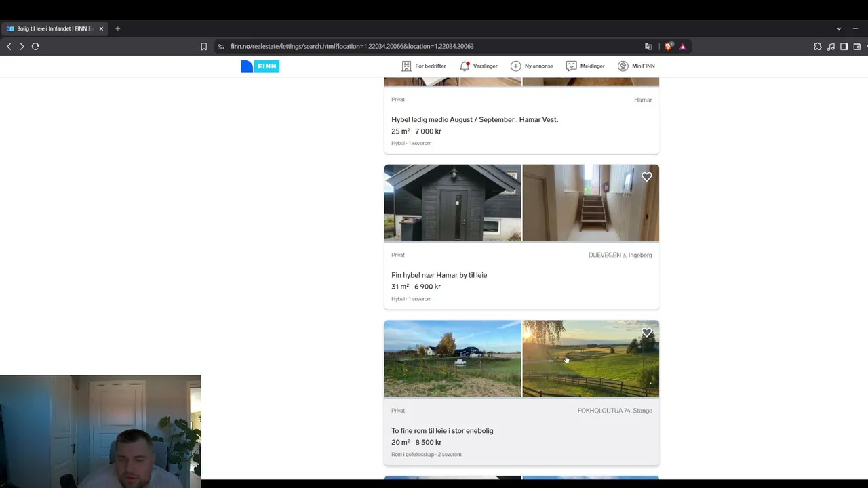Click the Rom i bofellesskap · 2 soverom text
This screenshot has width=868, height=488.
pos(426,455)
